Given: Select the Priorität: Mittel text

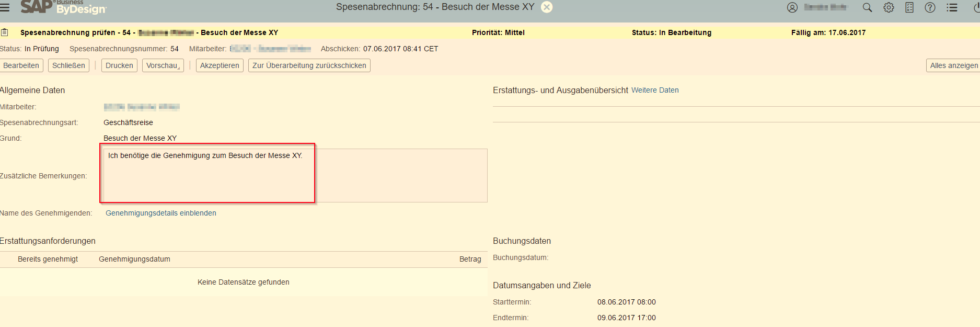Looking at the screenshot, I should [x=498, y=32].
